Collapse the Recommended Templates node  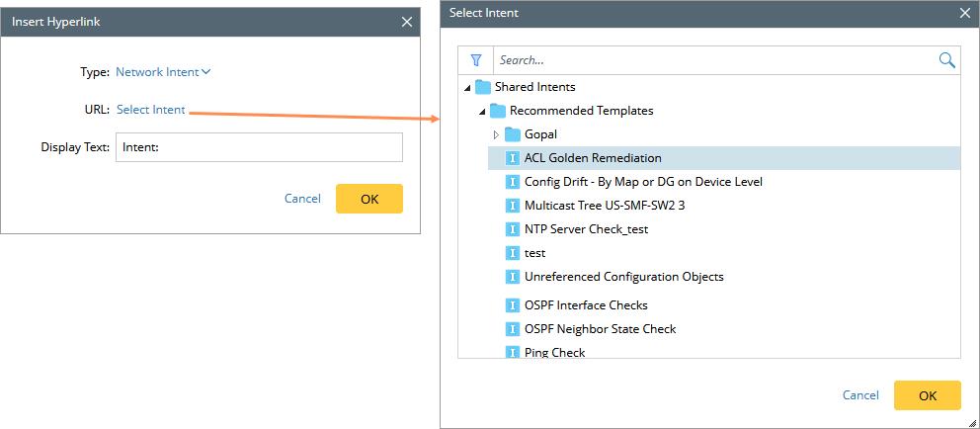[x=481, y=112]
